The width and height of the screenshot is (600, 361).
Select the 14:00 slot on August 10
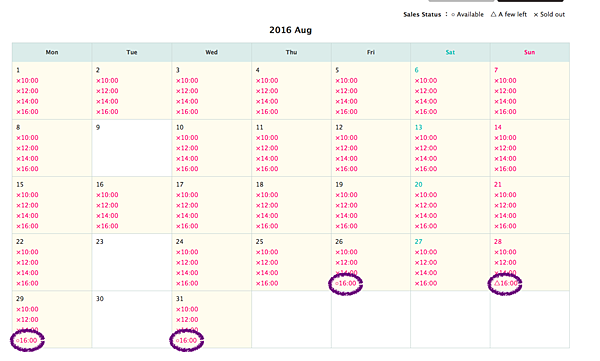(187, 158)
